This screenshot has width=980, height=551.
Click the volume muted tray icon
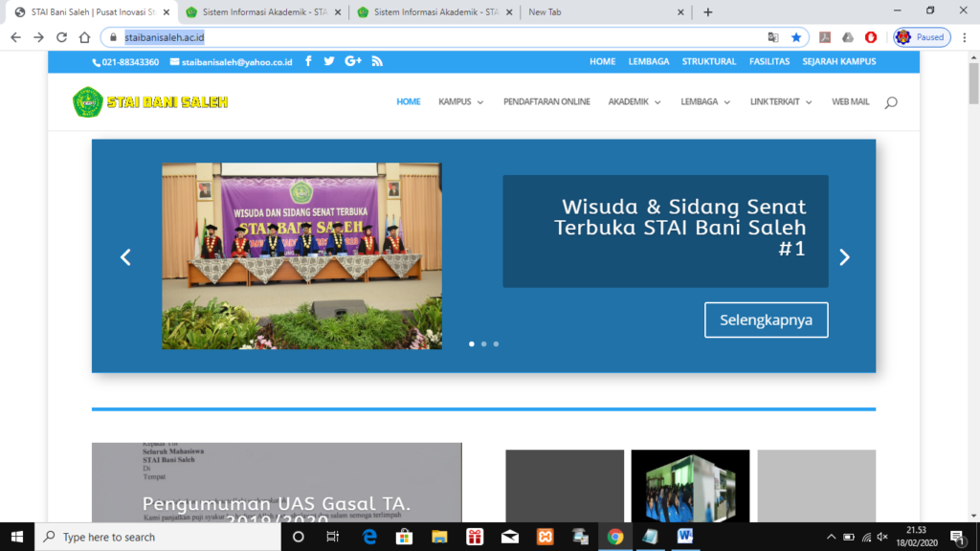click(882, 537)
